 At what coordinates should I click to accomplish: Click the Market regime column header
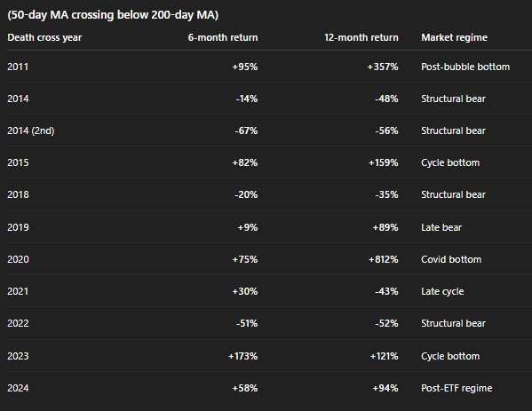(455, 37)
